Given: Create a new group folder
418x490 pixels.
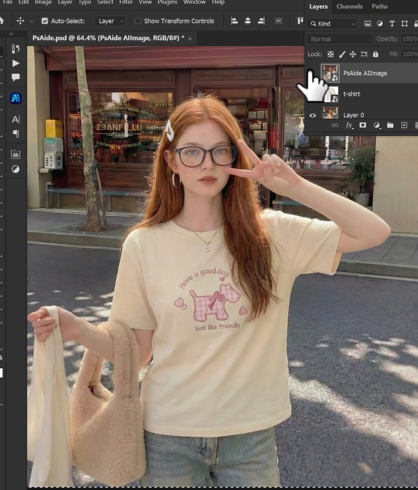Looking at the screenshot, I should pyautogui.click(x=390, y=125).
